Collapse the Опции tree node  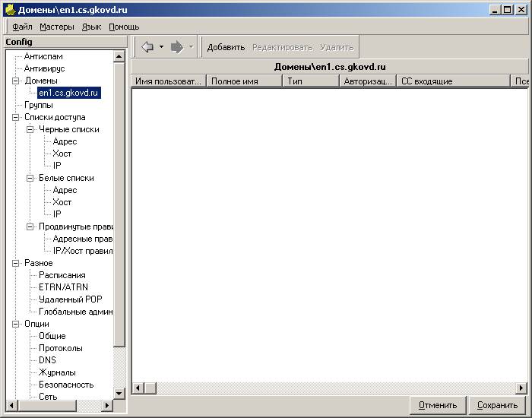(x=16, y=324)
